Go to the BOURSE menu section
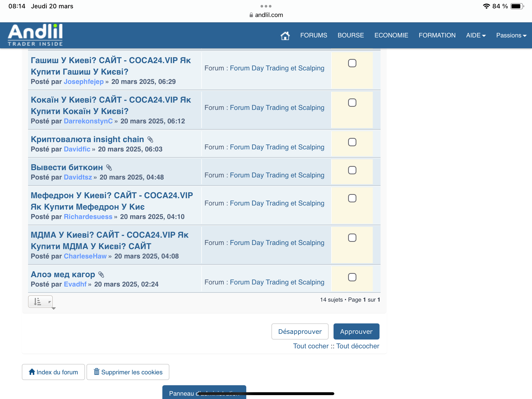 pyautogui.click(x=350, y=35)
